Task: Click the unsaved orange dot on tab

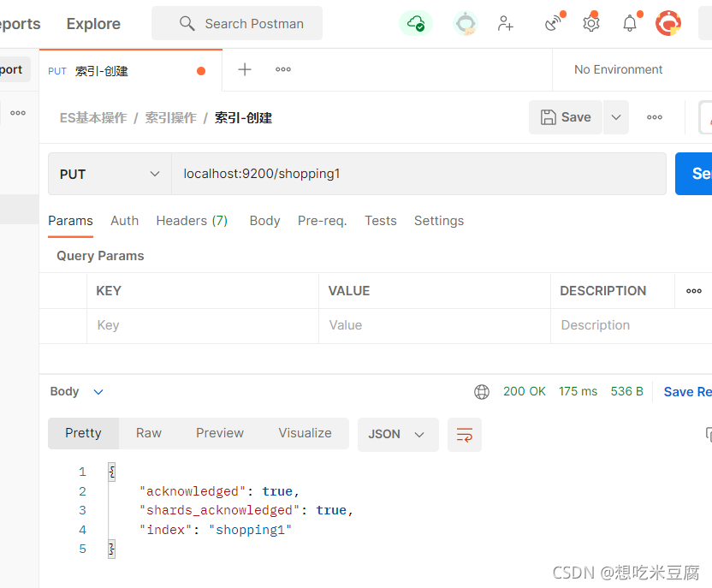Action: (x=201, y=71)
